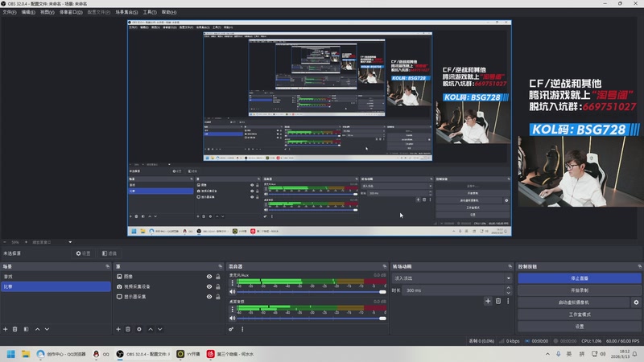The width and height of the screenshot is (644, 362).
Task: Move selected source up
Action: click(151, 329)
